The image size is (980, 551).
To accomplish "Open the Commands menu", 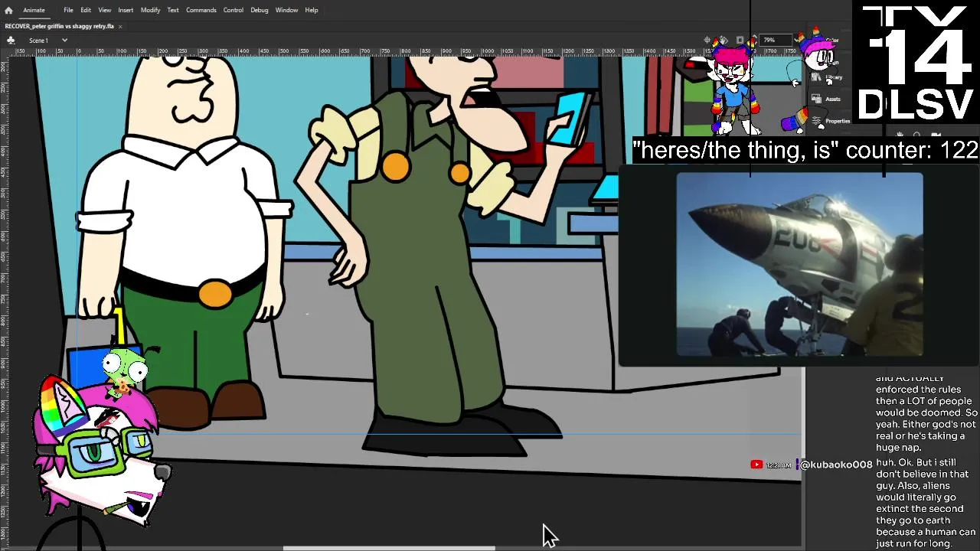I will [x=201, y=10].
